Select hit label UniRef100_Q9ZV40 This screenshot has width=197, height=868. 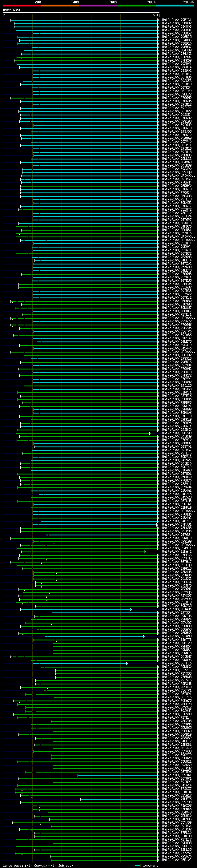(x=177, y=142)
